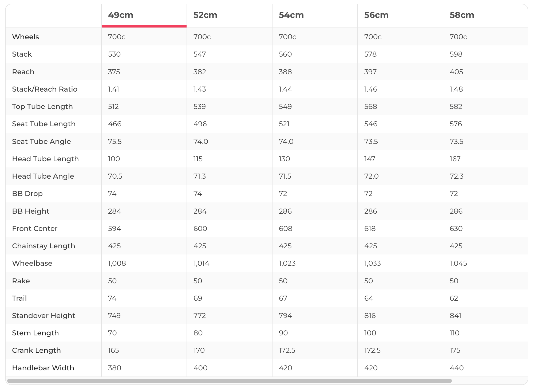Select the Seat Tube Angle label

coord(41,142)
